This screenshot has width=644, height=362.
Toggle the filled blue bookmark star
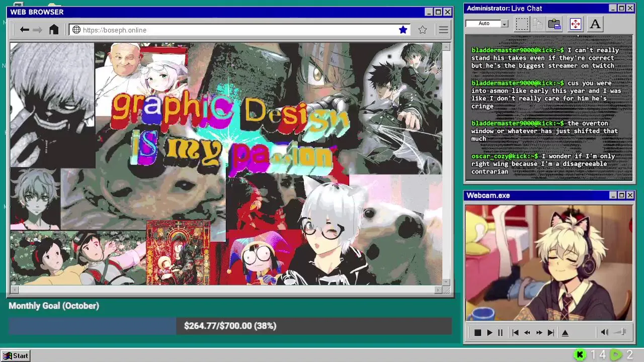tap(403, 30)
